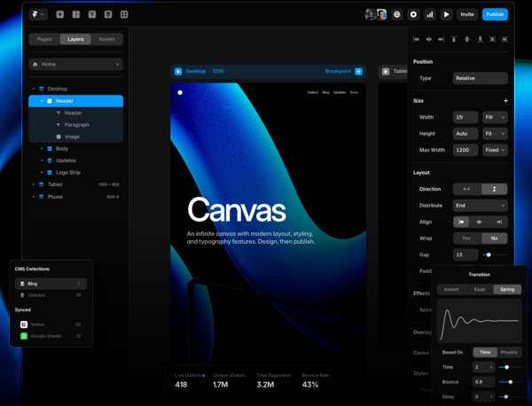Align top edges icon
The height and width of the screenshot is (406, 532).
[x=454, y=39]
